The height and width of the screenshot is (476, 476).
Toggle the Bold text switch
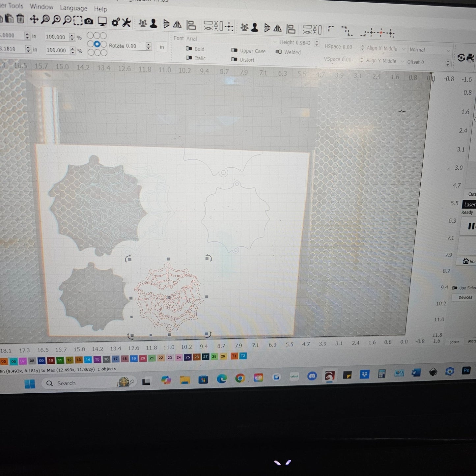click(x=189, y=49)
